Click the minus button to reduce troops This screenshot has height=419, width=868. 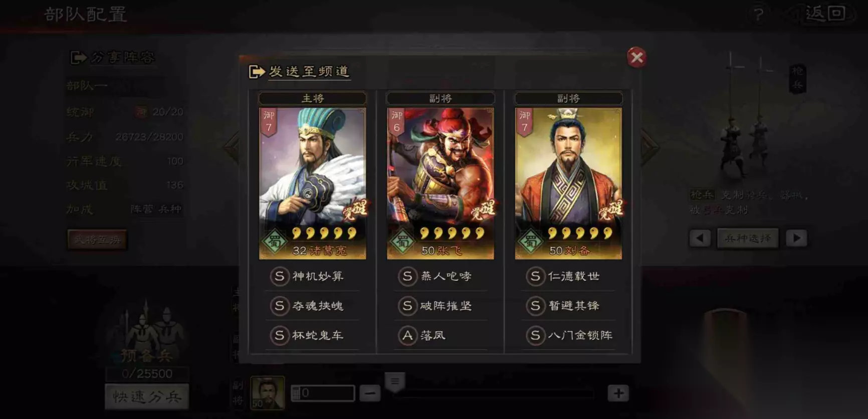(370, 393)
